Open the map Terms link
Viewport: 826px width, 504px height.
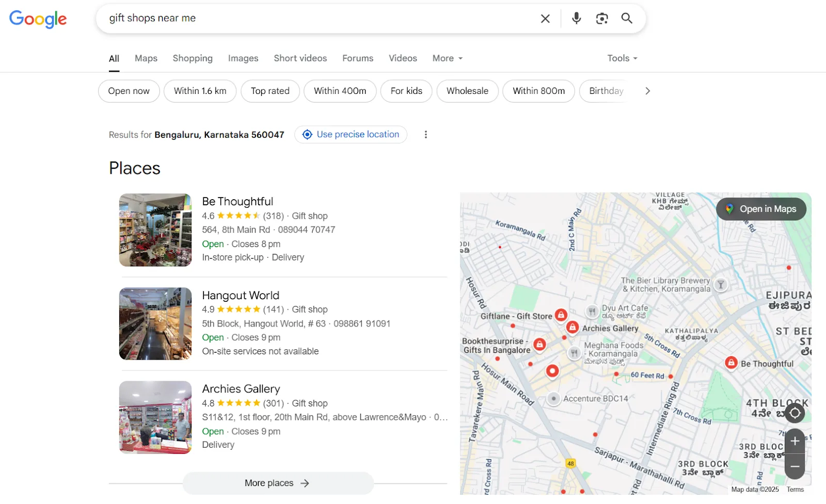point(795,490)
